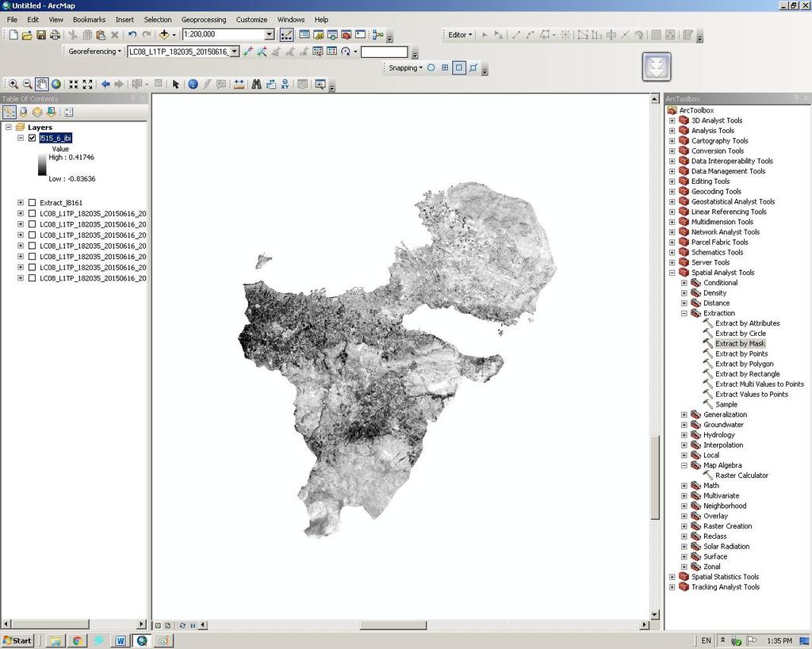
Task: Launch the ModelBuilder window
Action: [x=378, y=35]
